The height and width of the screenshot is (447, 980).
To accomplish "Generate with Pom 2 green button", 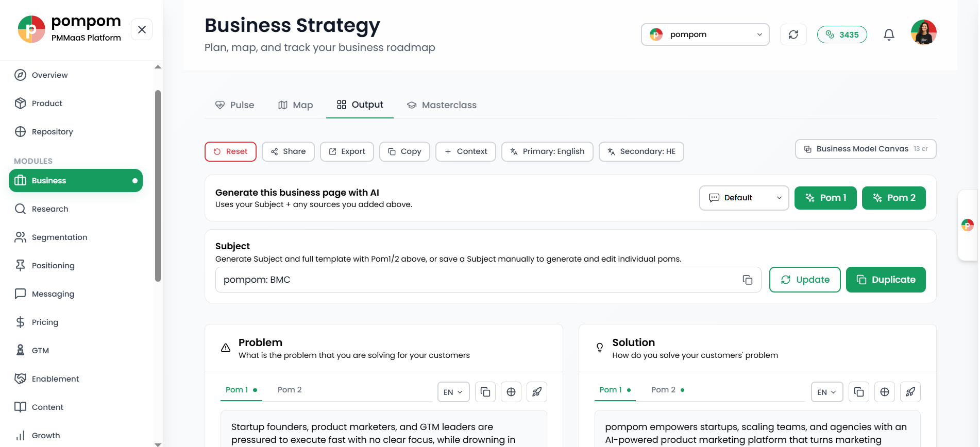I will point(894,198).
